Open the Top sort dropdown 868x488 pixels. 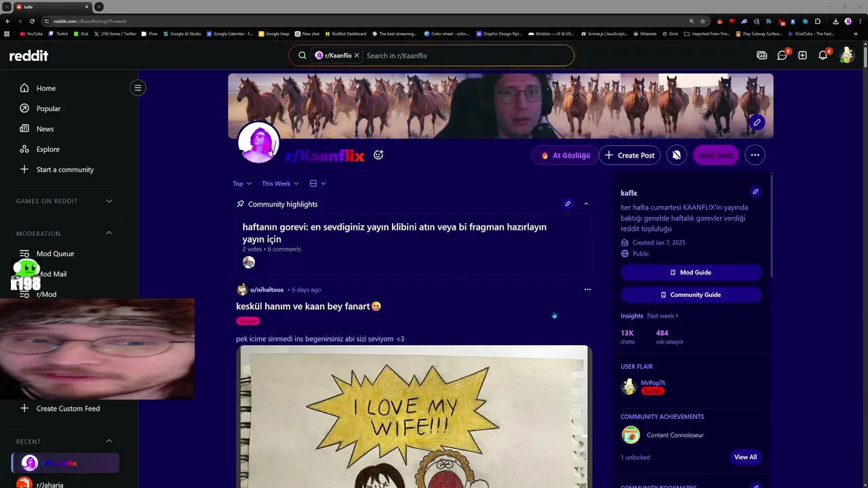coord(242,184)
